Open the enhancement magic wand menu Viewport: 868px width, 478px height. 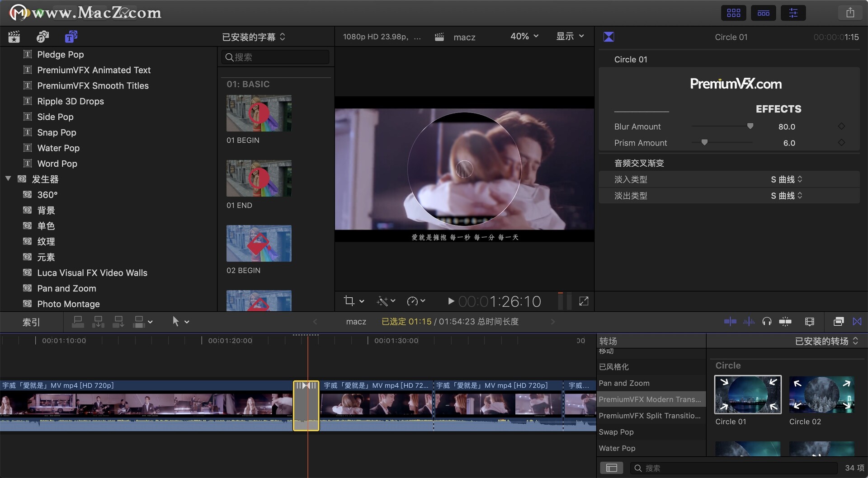(386, 301)
